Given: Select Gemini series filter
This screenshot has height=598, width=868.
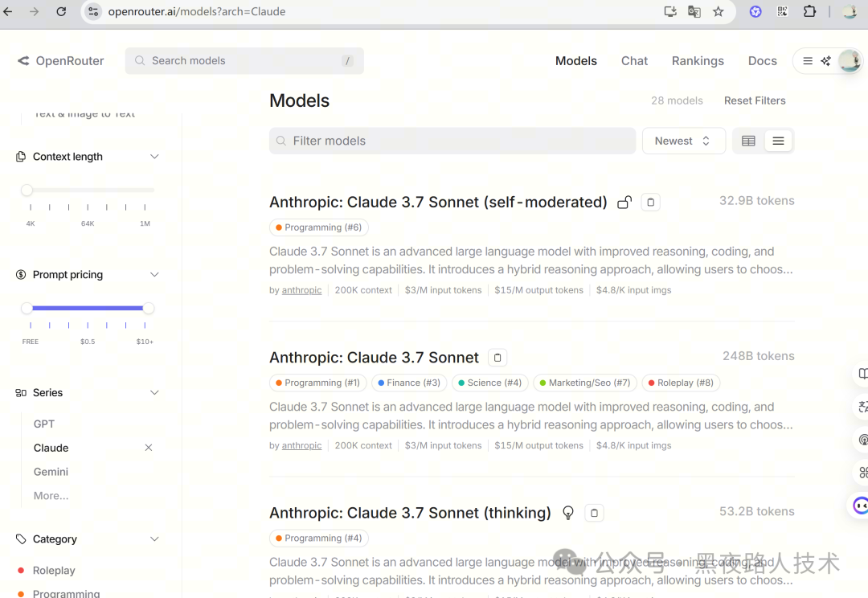Looking at the screenshot, I should pyautogui.click(x=51, y=472).
